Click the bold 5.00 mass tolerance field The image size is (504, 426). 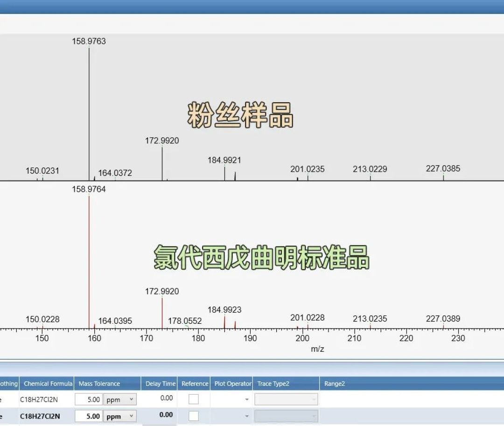click(89, 416)
